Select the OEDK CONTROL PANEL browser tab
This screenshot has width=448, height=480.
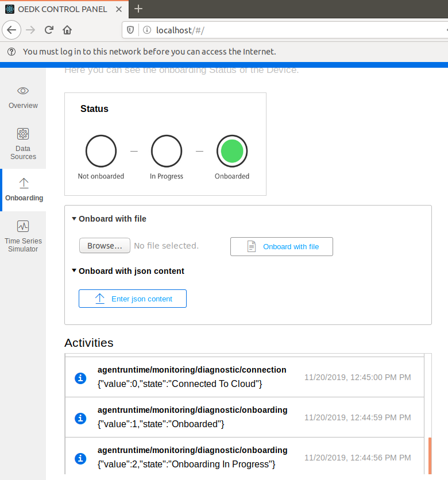click(64, 9)
